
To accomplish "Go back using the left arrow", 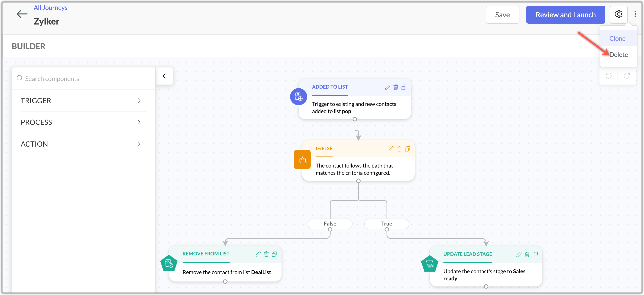I will coord(22,14).
